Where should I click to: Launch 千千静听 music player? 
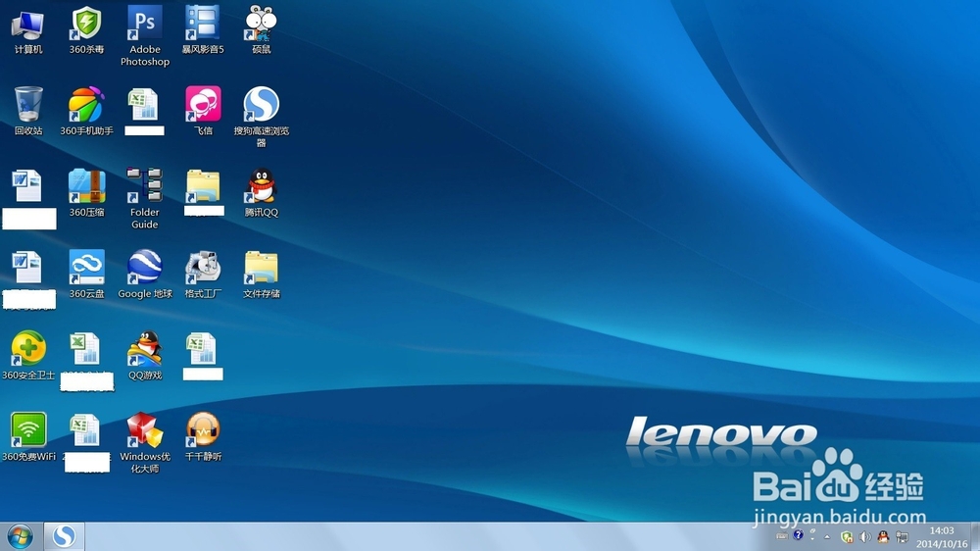click(203, 436)
